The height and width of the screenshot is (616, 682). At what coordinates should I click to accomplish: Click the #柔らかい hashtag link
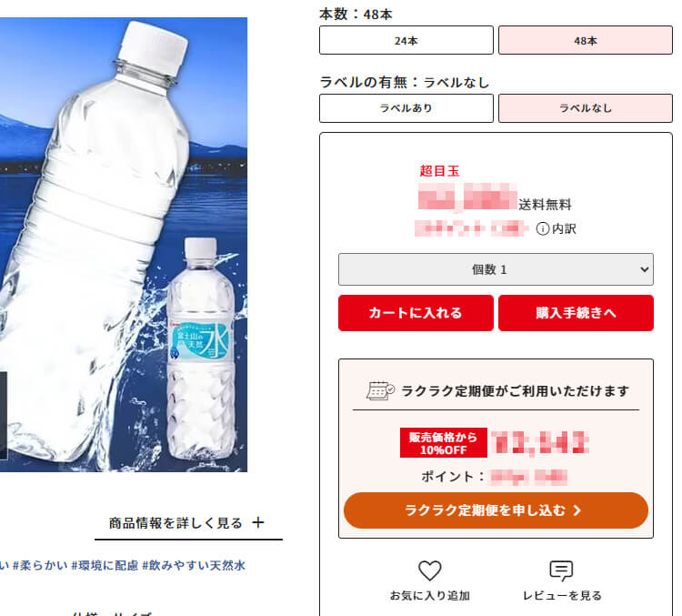(x=40, y=566)
